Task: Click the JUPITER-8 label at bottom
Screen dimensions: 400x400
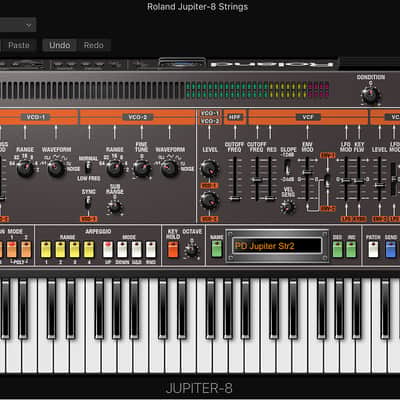Action: click(199, 388)
